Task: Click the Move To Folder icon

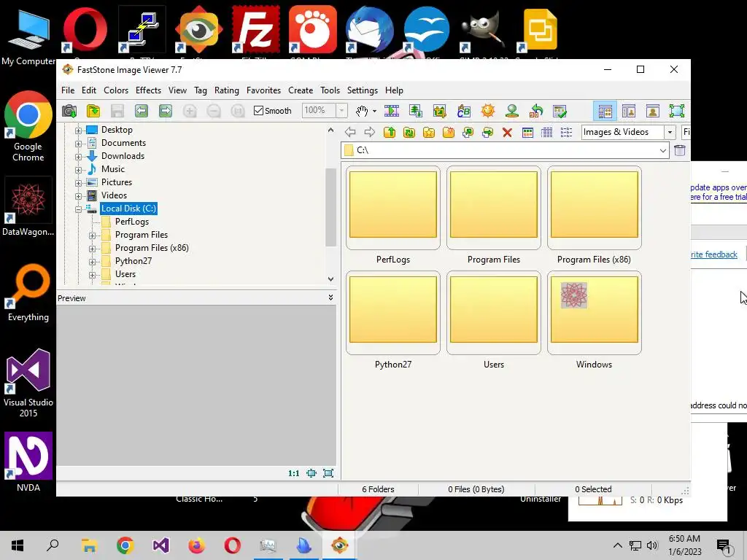Action: pyautogui.click(x=487, y=133)
